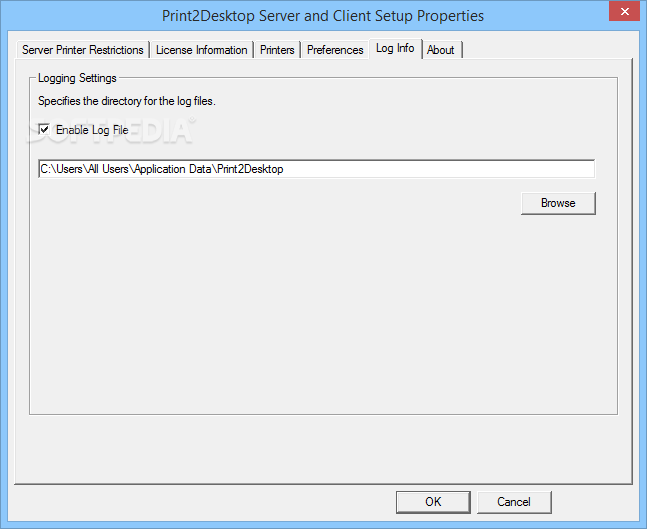Open the Server Printer Restrictions tab
Screen dimensions: 647x529
(x=83, y=50)
